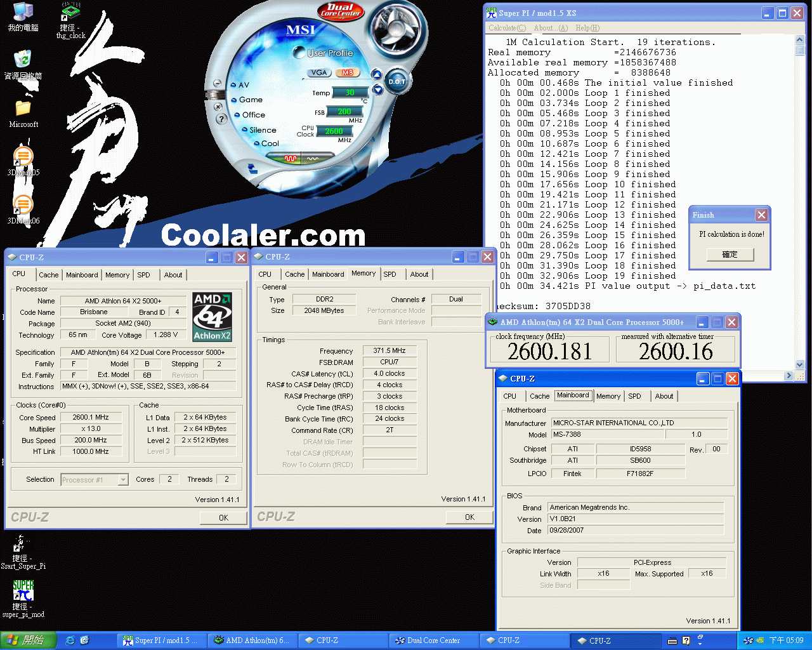
Task: Switch to CPU tab in right CPU-Z window
Action: [x=510, y=396]
